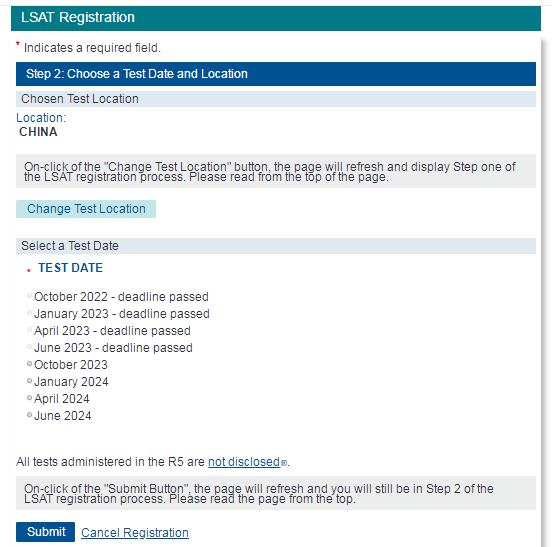The width and height of the screenshot is (552, 547).
Task: Choose the April 2024 radio option
Action: click(30, 398)
